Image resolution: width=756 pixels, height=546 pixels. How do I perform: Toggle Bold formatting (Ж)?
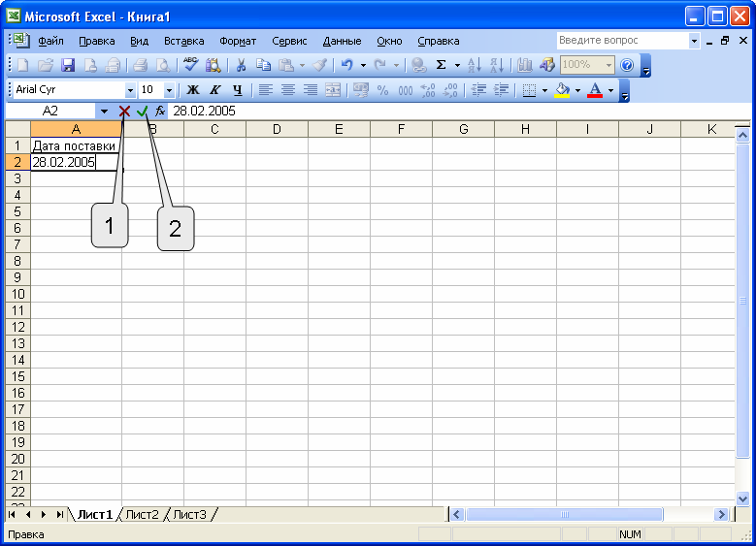click(x=193, y=90)
